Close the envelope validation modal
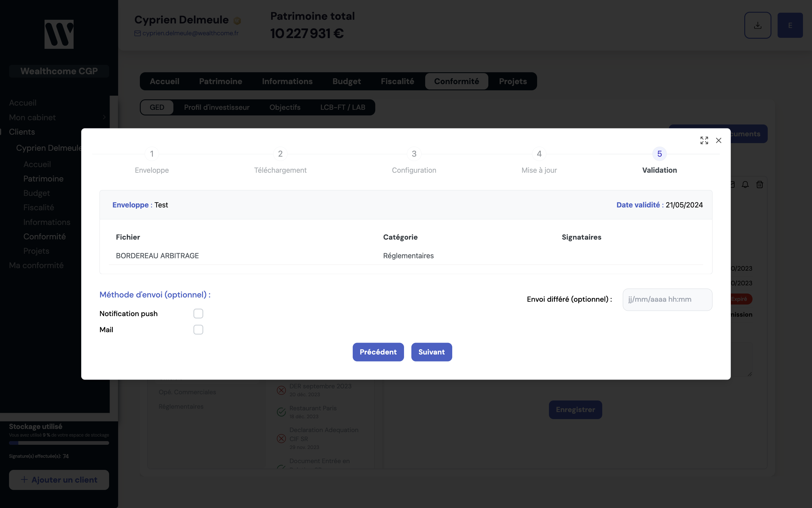 coord(718,141)
